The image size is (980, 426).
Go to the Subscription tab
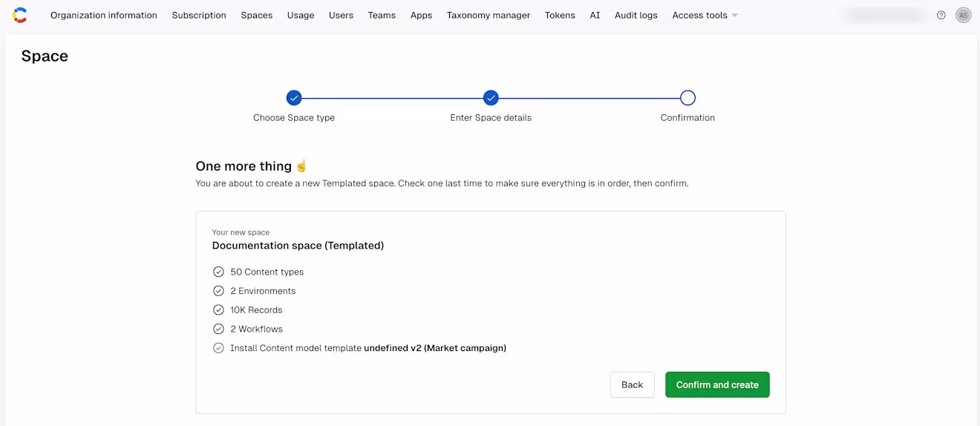click(x=199, y=15)
